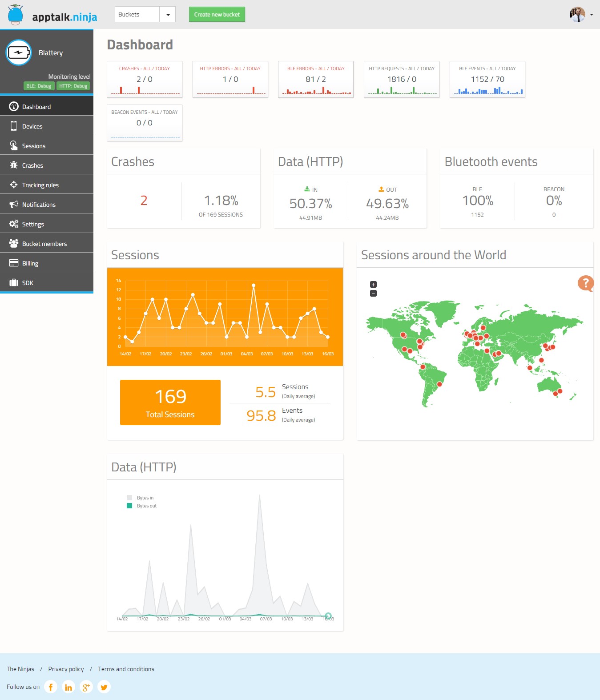
Task: Click the orange help question mark icon
Action: click(585, 283)
